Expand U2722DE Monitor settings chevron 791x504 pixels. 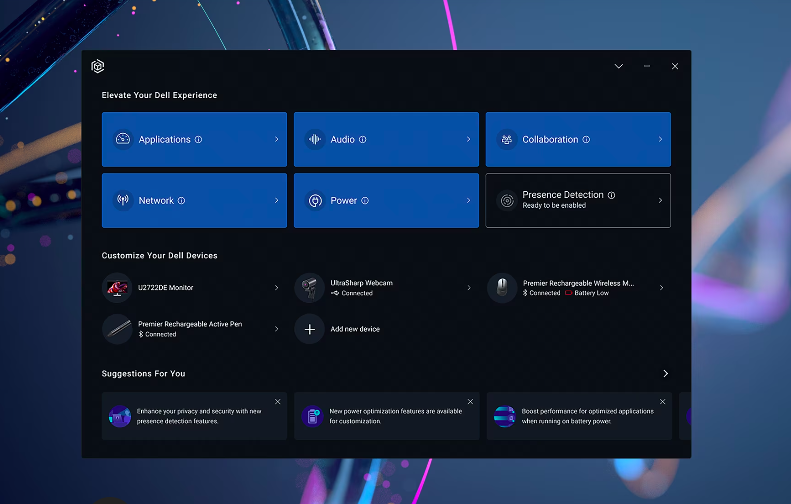(276, 288)
